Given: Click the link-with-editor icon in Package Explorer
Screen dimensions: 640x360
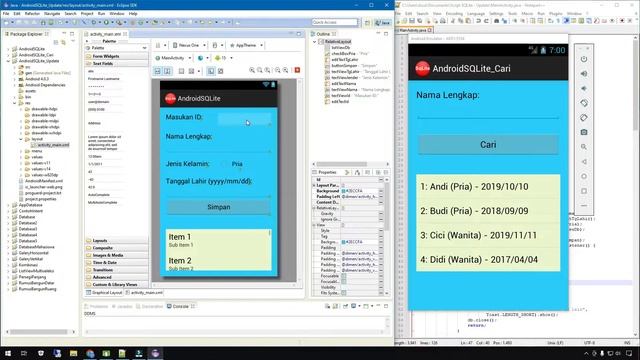Looking at the screenshot, I should tap(64, 42).
